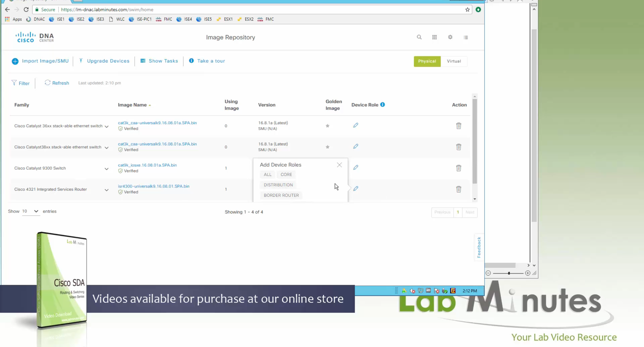Select DISTRIBUTION in Add Device Roles popup
The height and width of the screenshot is (347, 644).
click(278, 185)
